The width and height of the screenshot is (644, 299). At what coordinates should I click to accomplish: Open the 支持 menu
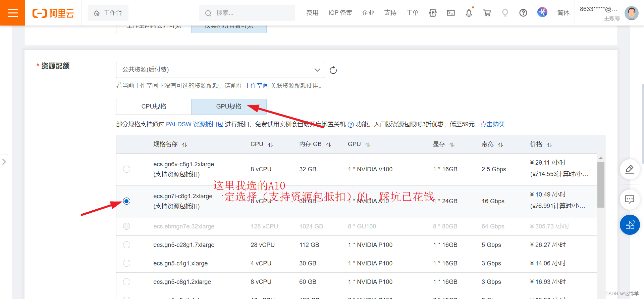point(390,13)
